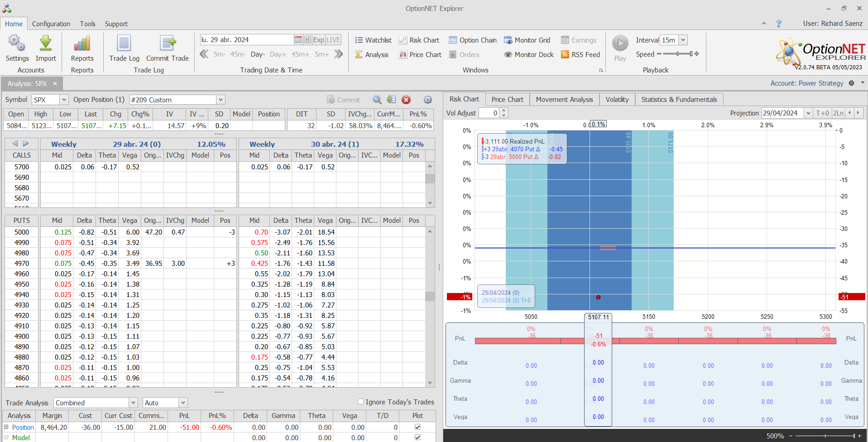Expand the Trade Analysis Combined dropdown
868x442 pixels.
133,403
